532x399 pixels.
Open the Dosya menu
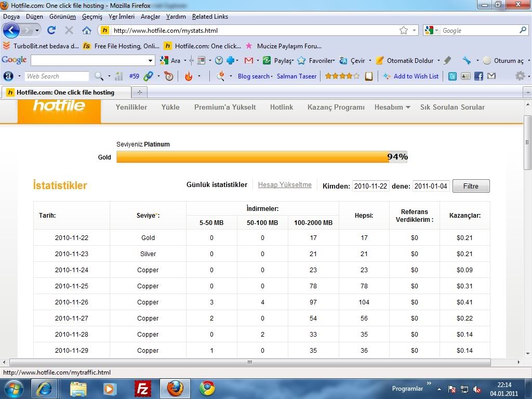coord(11,17)
